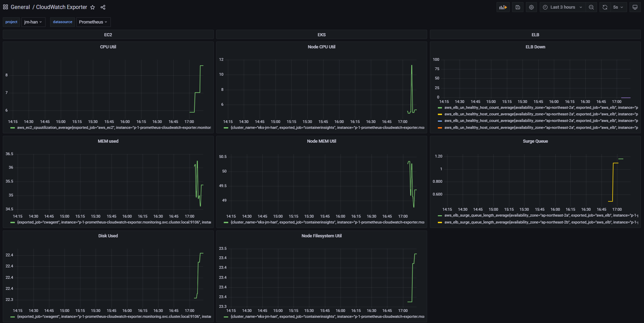Refresh the dashboard now
This screenshot has width=644, height=323.
point(605,7)
